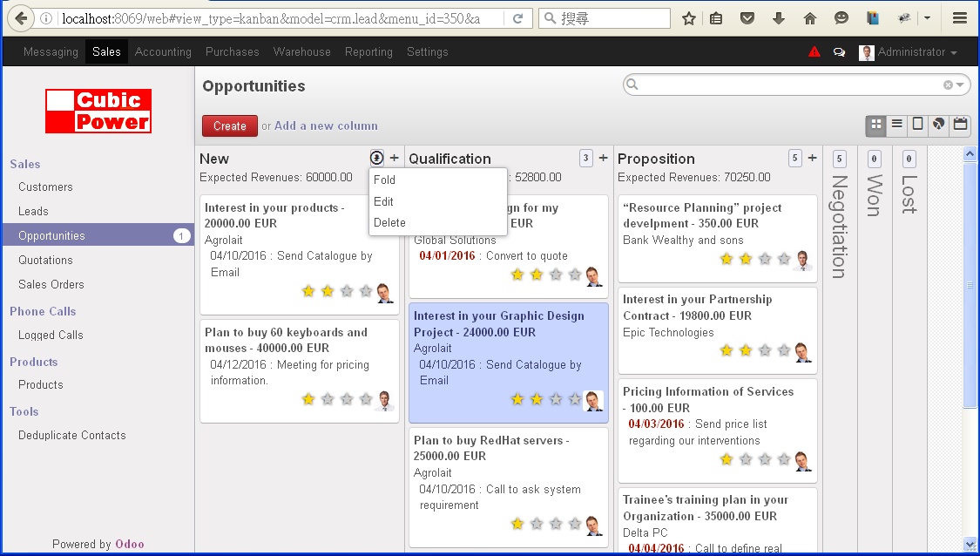
Task: Open the Settings top menu
Action: (428, 52)
